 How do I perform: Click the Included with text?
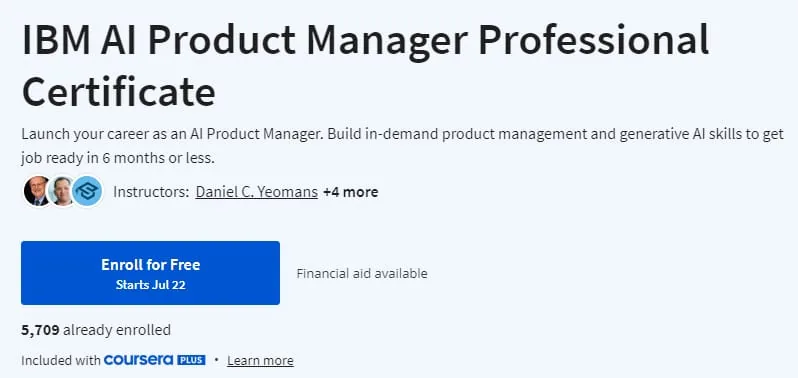61,361
